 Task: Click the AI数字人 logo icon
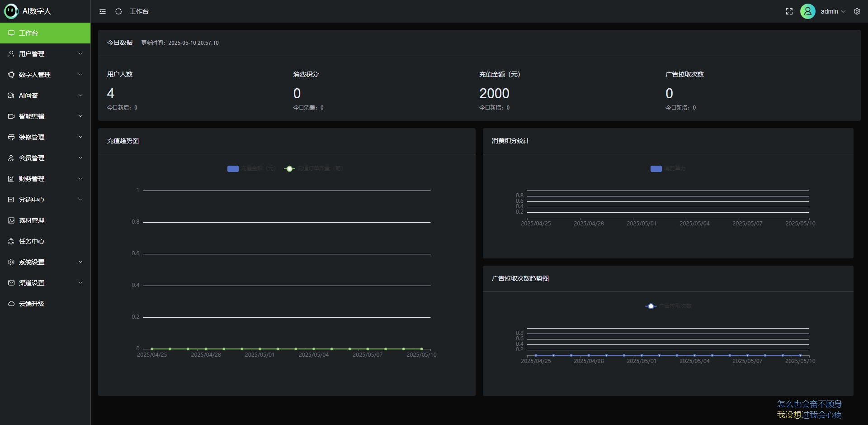click(11, 11)
